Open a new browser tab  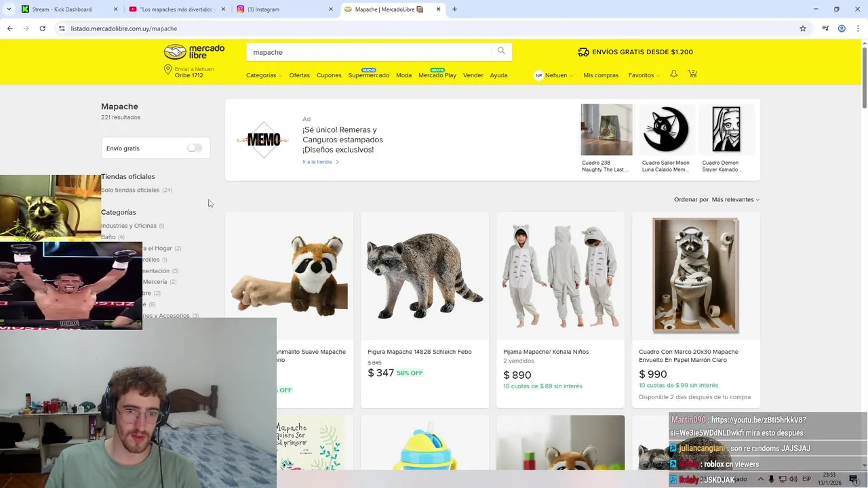point(454,9)
